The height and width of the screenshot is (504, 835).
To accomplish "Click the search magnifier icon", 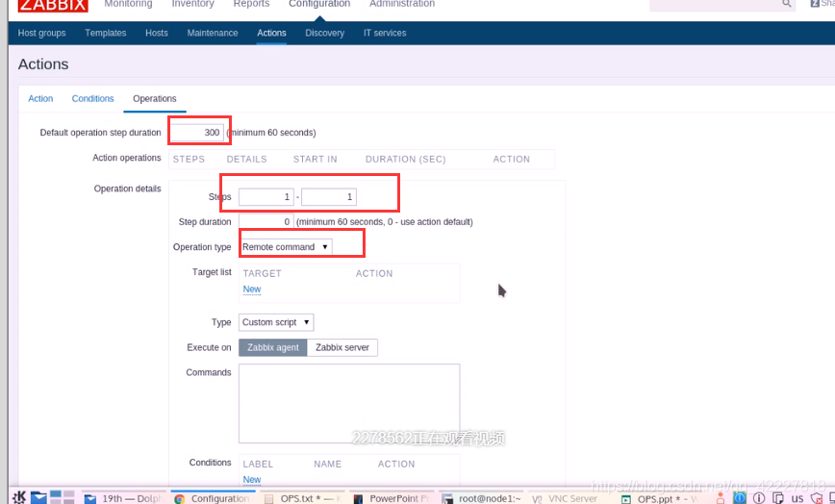I will click(787, 4).
